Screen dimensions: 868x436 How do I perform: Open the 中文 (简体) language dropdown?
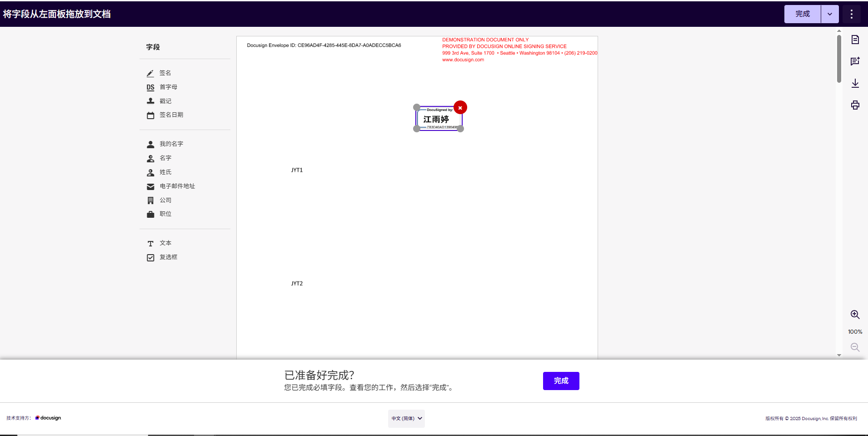(x=406, y=418)
